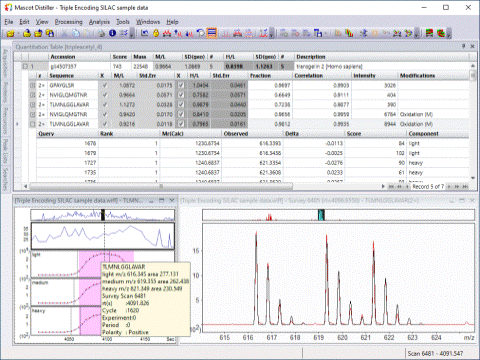Go to the first record button
Image resolution: width=480 pixels, height=360 pixels.
click(x=391, y=187)
